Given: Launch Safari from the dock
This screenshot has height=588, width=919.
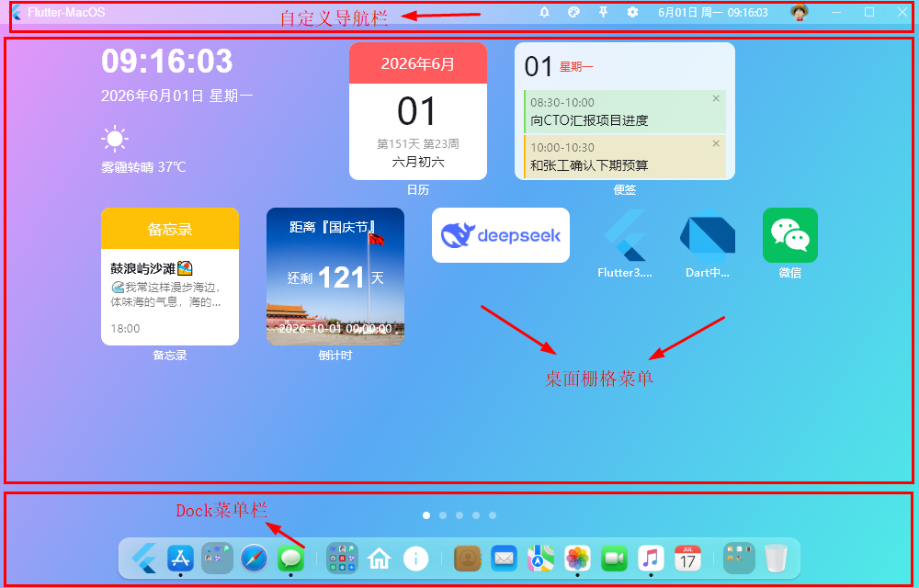Looking at the screenshot, I should [254, 558].
